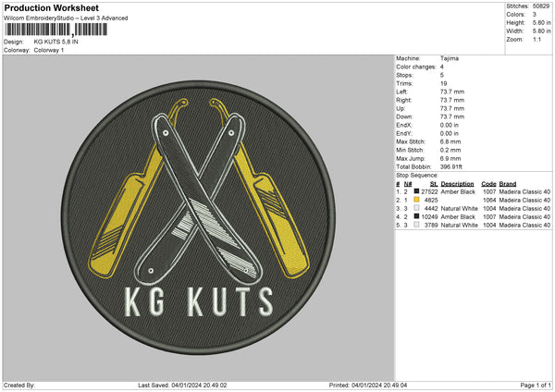Click the 'Brand' column header
The width and height of the screenshot is (555, 392).
508,184
